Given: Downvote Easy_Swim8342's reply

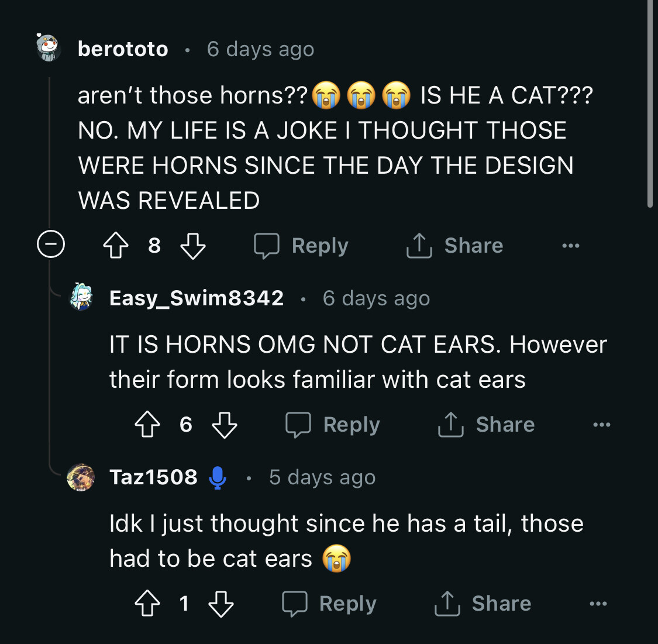Looking at the screenshot, I should [x=225, y=425].
